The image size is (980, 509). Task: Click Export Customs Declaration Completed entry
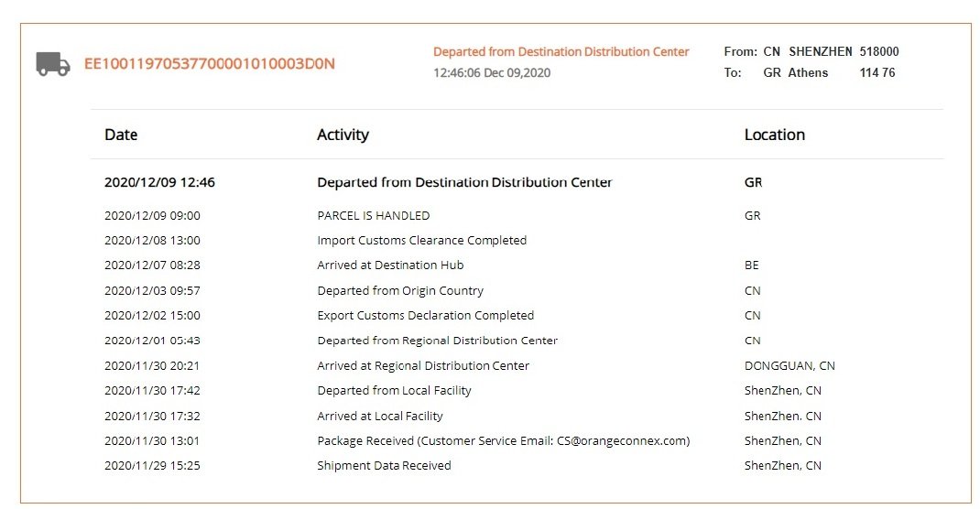click(x=425, y=316)
